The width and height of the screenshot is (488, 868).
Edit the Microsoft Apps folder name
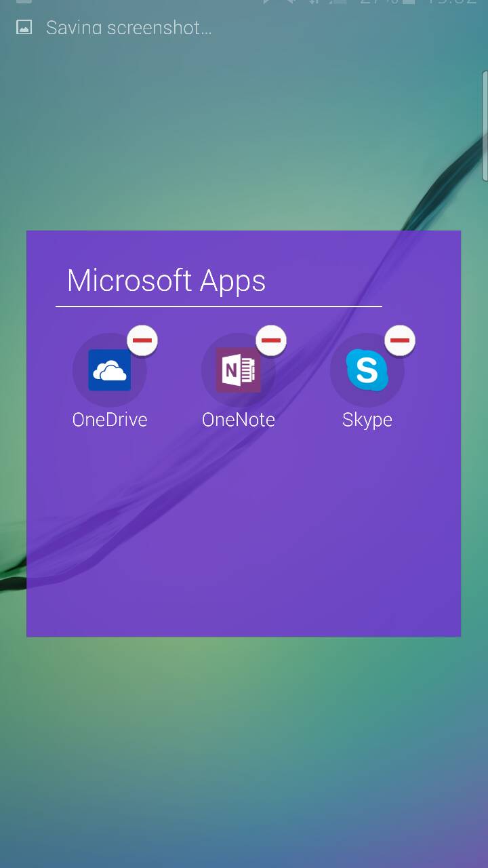coord(167,281)
